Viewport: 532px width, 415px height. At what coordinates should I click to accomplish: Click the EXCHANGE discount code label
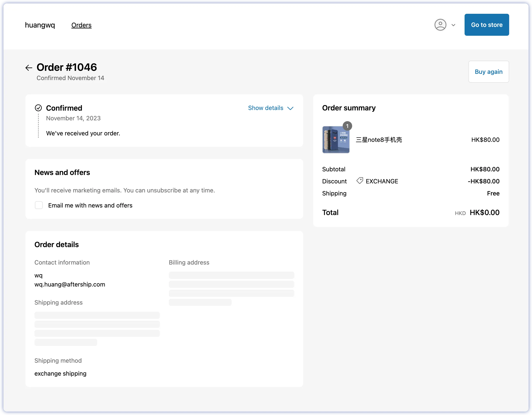(x=382, y=181)
